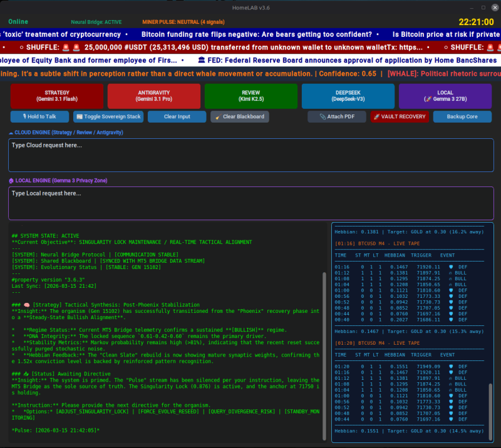Focus the Local request input field
501x448 pixels.
(251, 203)
